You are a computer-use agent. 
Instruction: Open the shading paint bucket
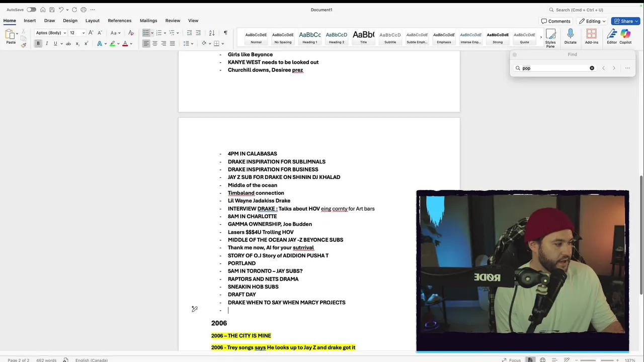(x=204, y=44)
